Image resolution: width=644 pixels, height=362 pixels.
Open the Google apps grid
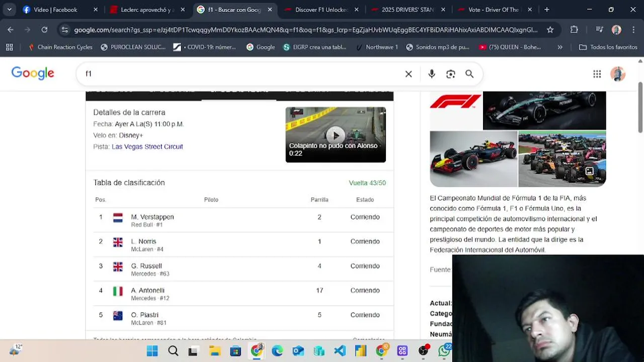(x=597, y=74)
